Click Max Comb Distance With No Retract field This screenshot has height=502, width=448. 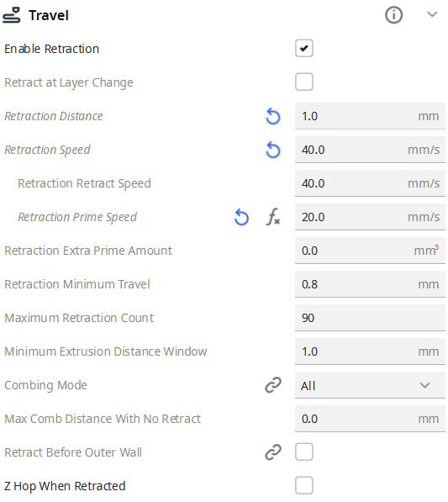370,419
